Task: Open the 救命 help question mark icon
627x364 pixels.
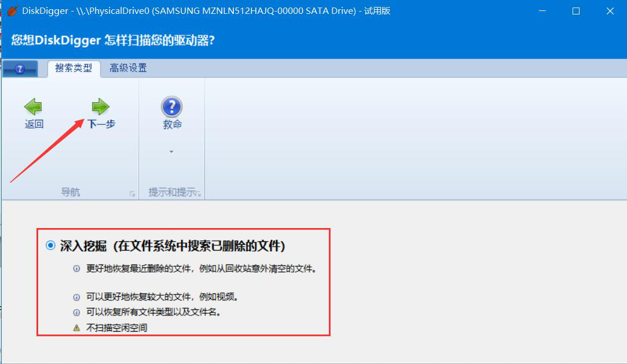Action: pos(171,106)
